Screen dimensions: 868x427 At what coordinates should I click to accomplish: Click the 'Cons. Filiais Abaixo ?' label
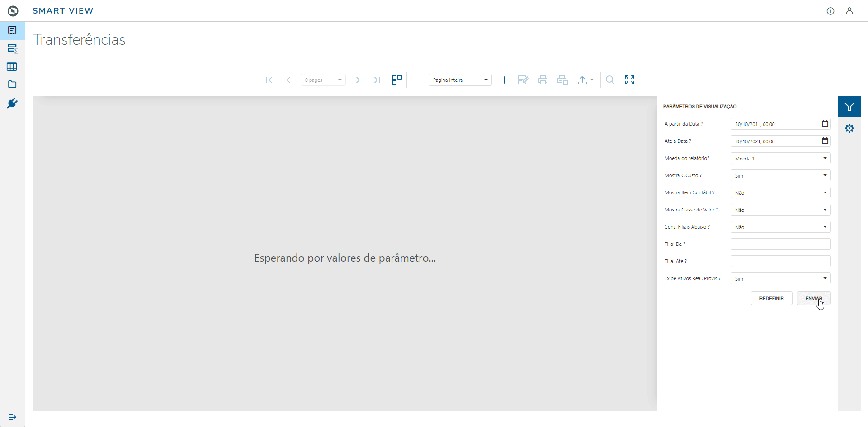tap(687, 227)
